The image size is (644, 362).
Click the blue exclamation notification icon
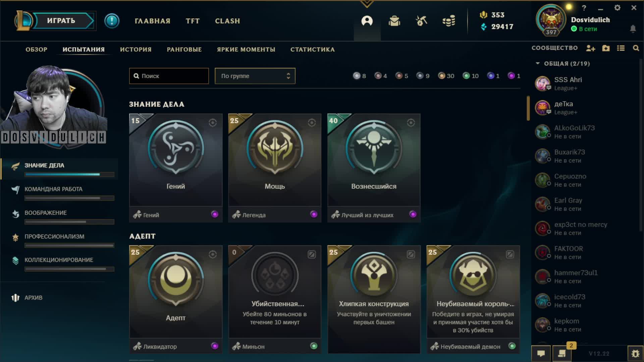pos(112,21)
